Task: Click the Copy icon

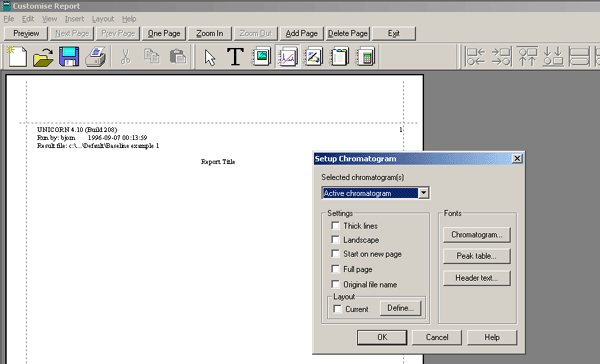Action: [152, 57]
